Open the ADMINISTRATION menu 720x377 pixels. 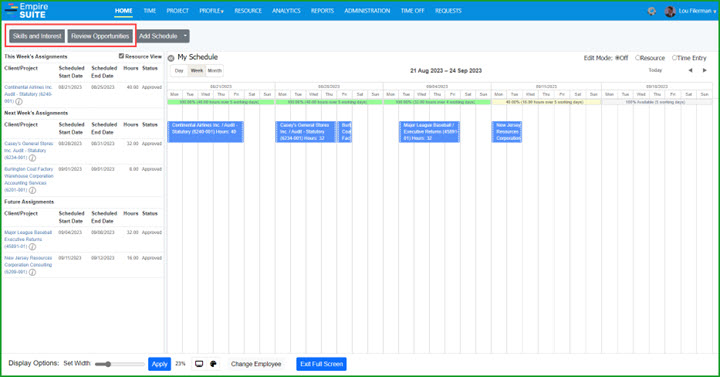[367, 11]
